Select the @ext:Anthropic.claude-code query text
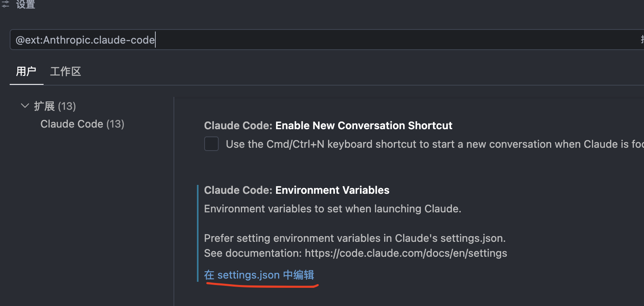The height and width of the screenshot is (306, 644). pyautogui.click(x=84, y=40)
